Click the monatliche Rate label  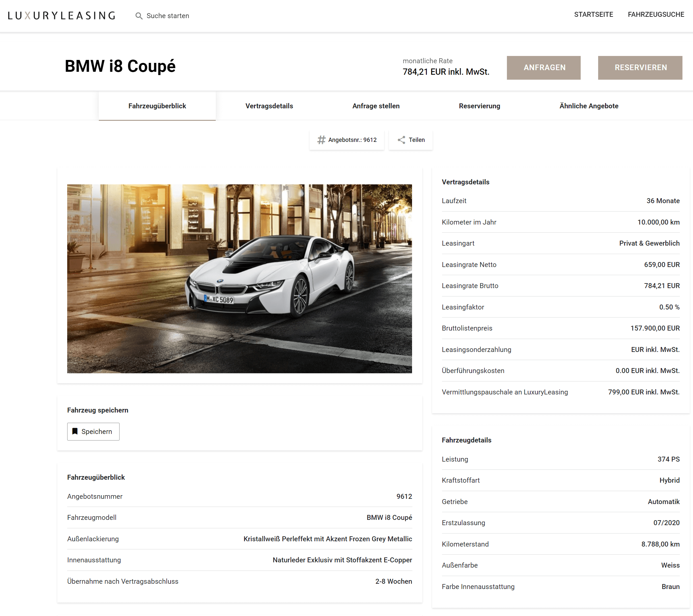pyautogui.click(x=428, y=61)
